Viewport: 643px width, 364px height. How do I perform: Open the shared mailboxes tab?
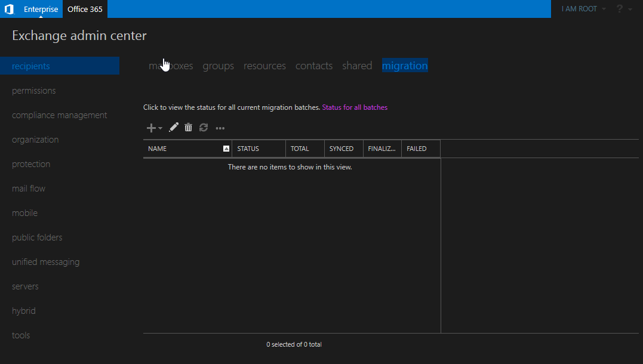click(x=357, y=66)
